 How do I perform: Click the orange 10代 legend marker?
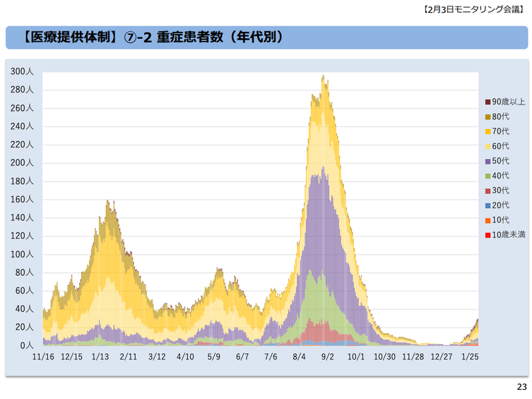[x=488, y=220]
